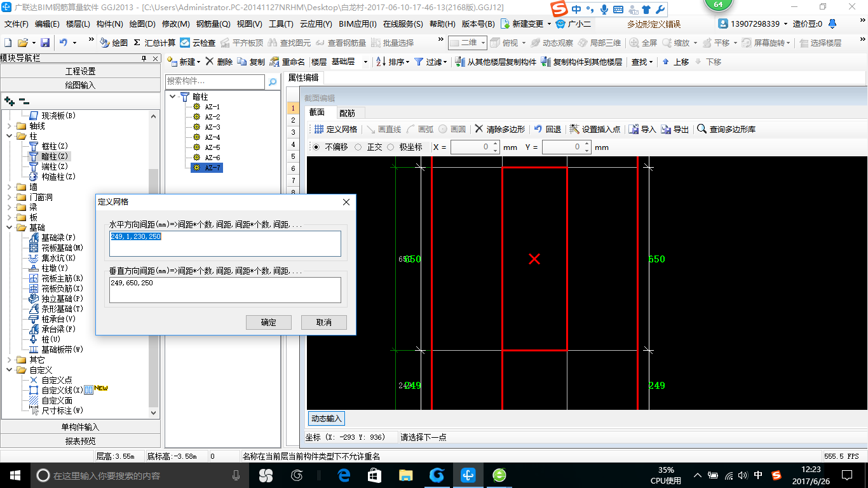Image resolution: width=868 pixels, height=488 pixels.
Task: Click 取消 in 定义网格 dialog
Action: point(324,322)
